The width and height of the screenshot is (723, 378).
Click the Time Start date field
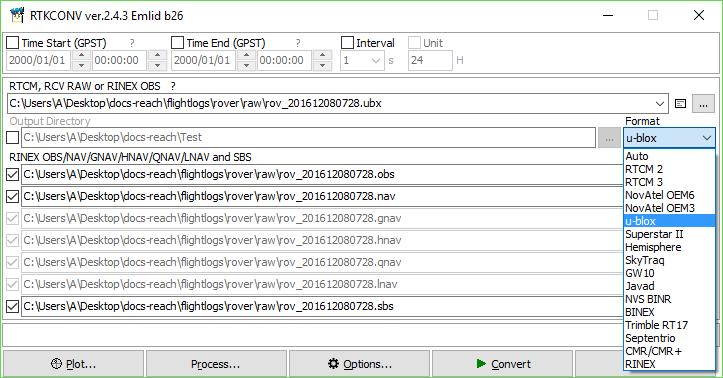39,60
